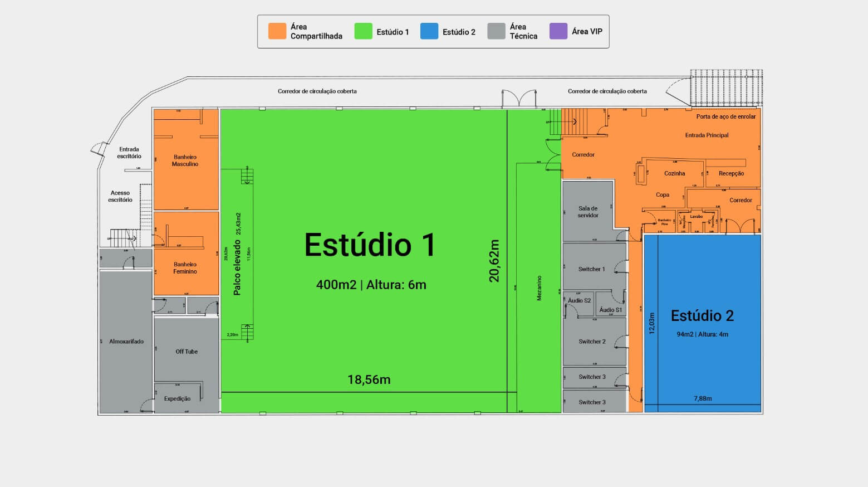The height and width of the screenshot is (487, 868).
Task: Click the blue Estúdio 2 legend swatch
Action: click(x=429, y=31)
